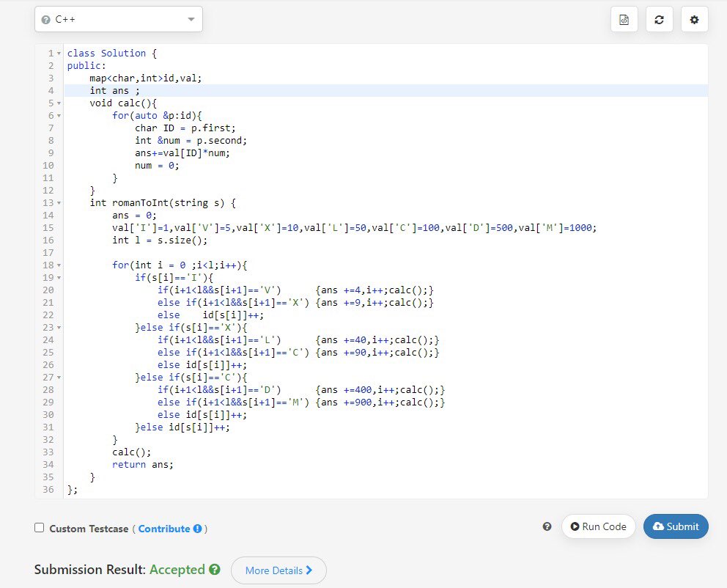Collapse romanToInt fold arrow on line 13
Image resolution: width=727 pixels, height=588 pixels.
click(59, 202)
